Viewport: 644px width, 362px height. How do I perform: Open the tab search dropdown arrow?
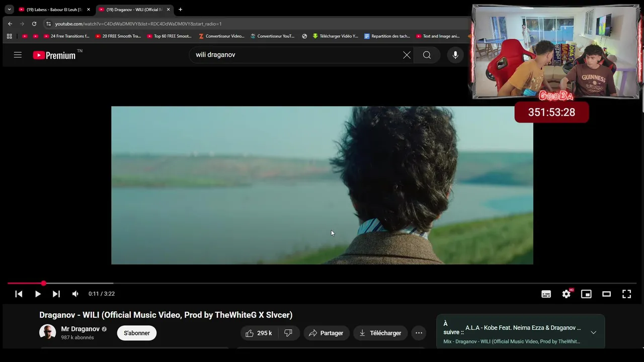(x=9, y=10)
